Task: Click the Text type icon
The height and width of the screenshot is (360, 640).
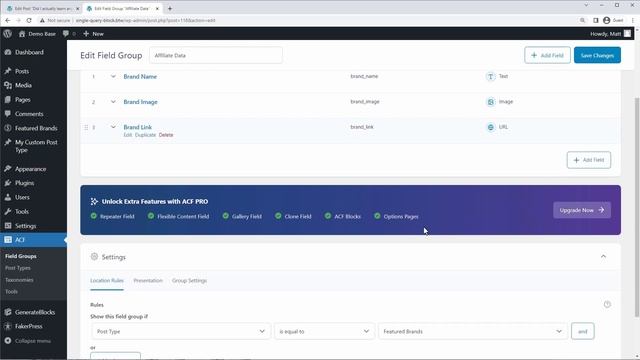Action: pos(491,76)
